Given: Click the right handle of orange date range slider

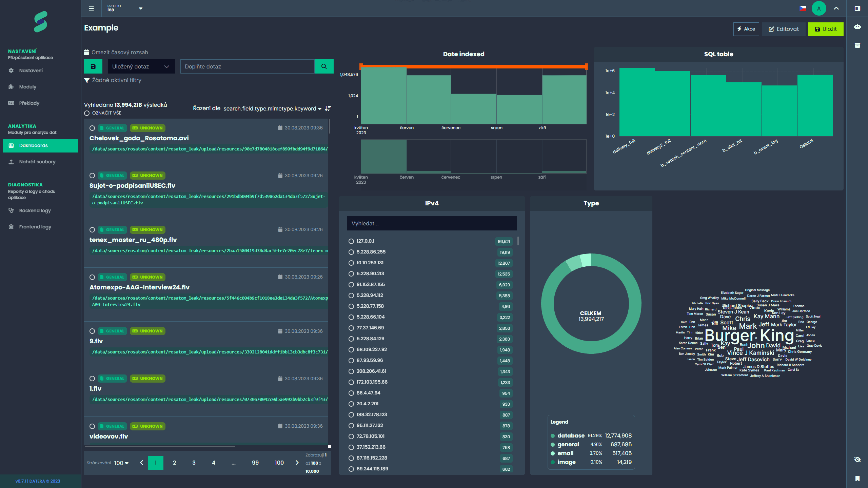Looking at the screenshot, I should click(586, 67).
